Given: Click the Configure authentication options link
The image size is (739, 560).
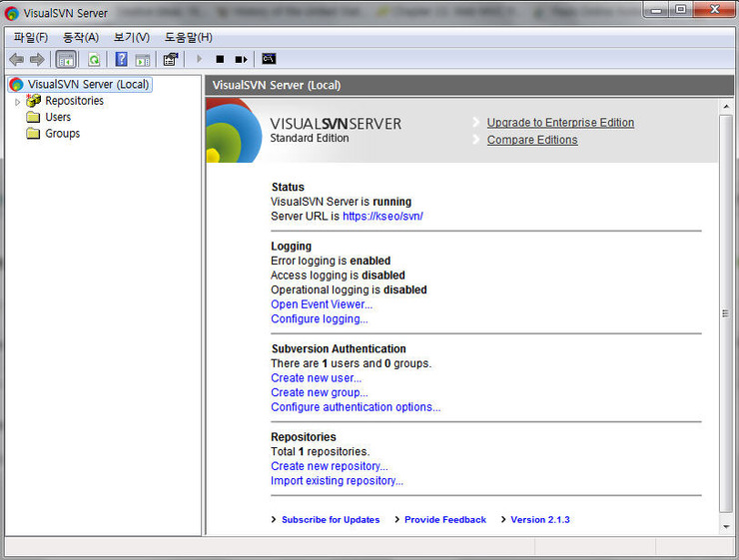Looking at the screenshot, I should (x=356, y=407).
